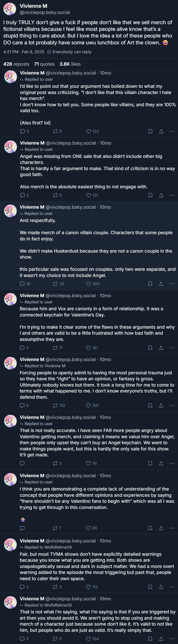
Task: Open more options on TVMA shows reply
Action: (x=172, y=587)
